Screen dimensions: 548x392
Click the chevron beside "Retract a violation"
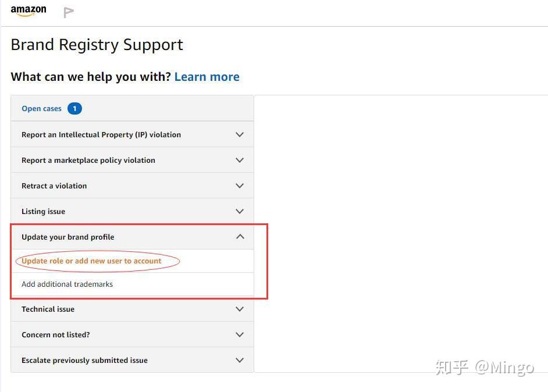(x=240, y=186)
